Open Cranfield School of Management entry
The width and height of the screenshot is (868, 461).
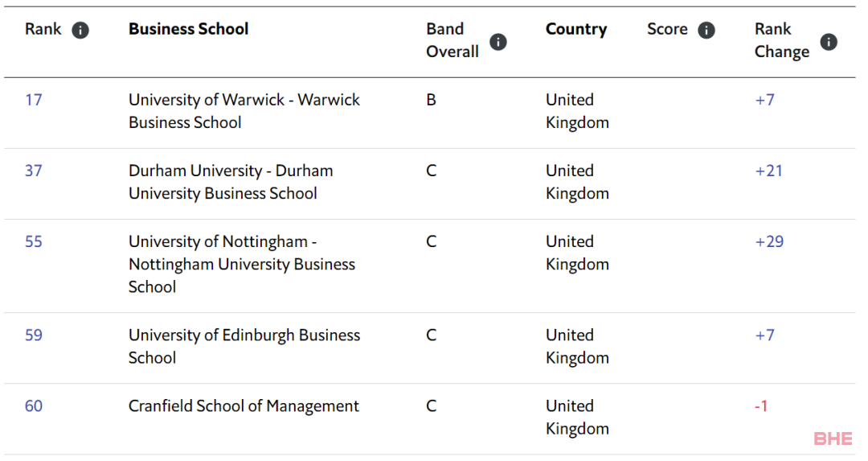click(244, 406)
